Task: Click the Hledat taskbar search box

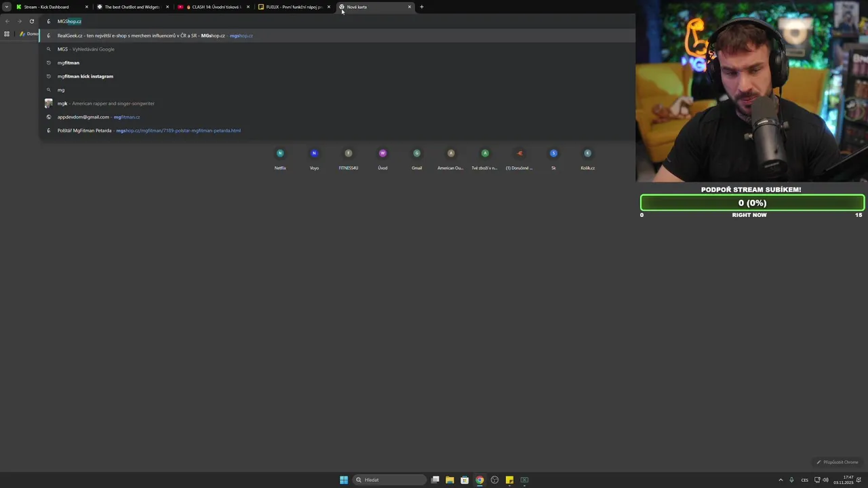Action: [x=389, y=480]
